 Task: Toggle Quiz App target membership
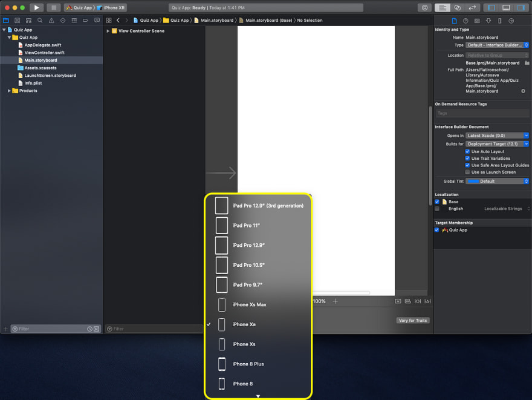[x=436, y=230]
